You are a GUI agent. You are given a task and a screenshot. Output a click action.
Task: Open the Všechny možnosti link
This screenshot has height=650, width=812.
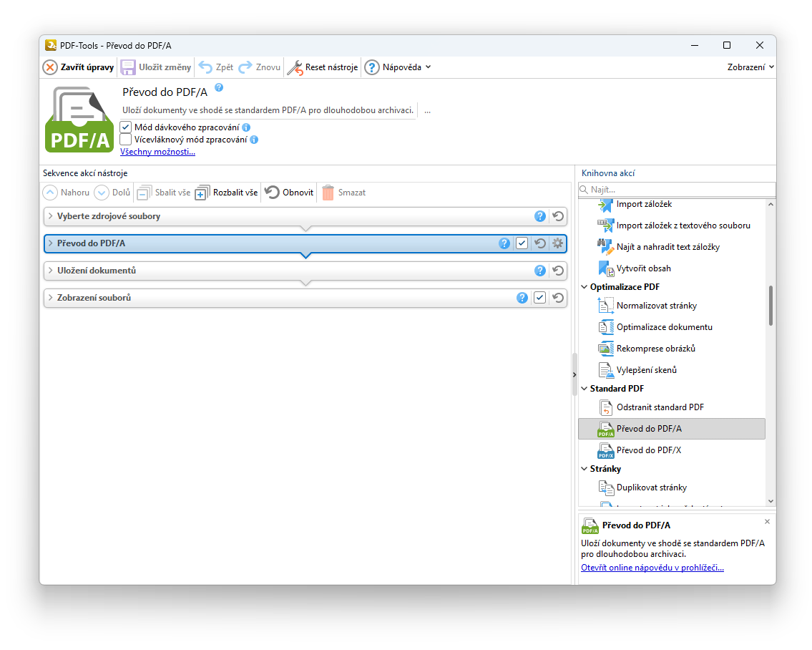(157, 152)
